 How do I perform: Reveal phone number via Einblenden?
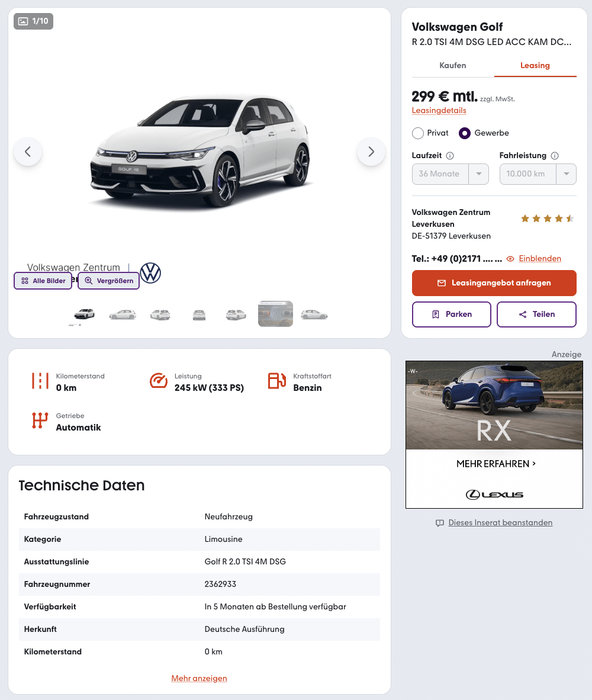pos(539,258)
